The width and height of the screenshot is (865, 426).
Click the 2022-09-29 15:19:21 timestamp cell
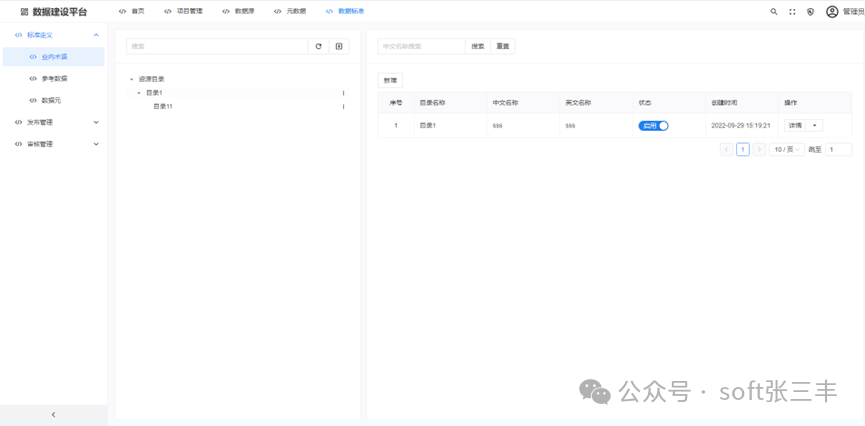pyautogui.click(x=741, y=126)
